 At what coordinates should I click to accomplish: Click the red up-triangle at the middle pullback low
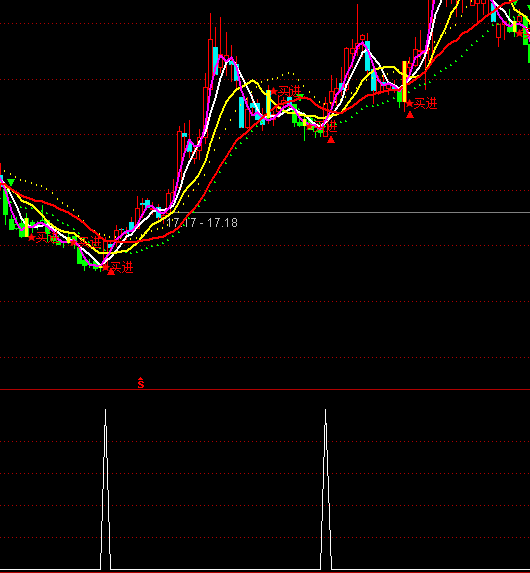(x=331, y=139)
